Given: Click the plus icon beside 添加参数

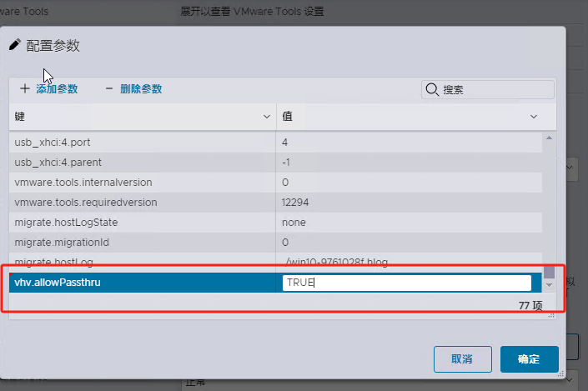Looking at the screenshot, I should click(x=25, y=89).
